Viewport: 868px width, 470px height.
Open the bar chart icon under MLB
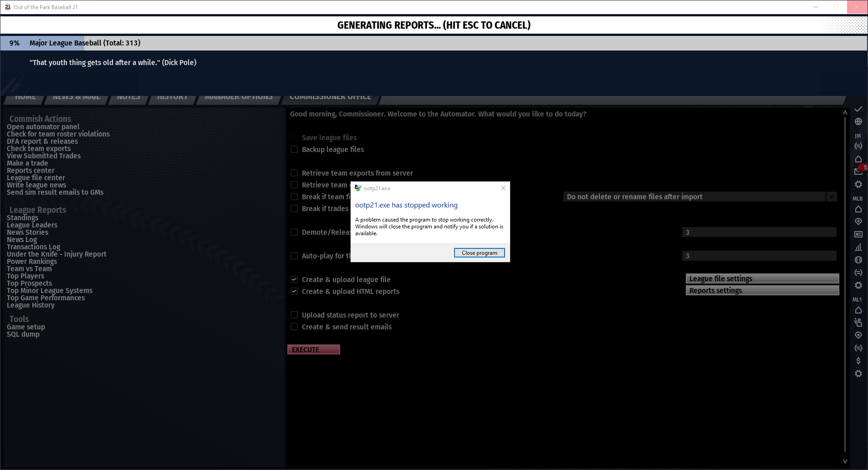858,247
